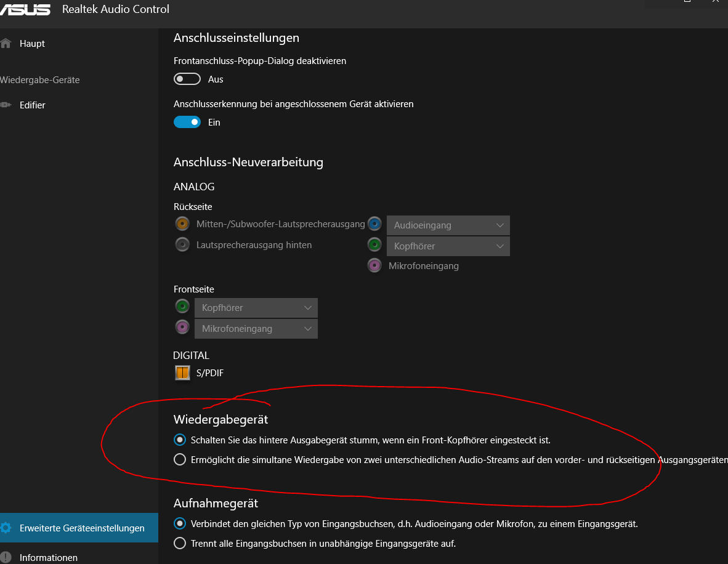Click the Informationen exclamation icon
This screenshot has width=728, height=564.
[6, 557]
